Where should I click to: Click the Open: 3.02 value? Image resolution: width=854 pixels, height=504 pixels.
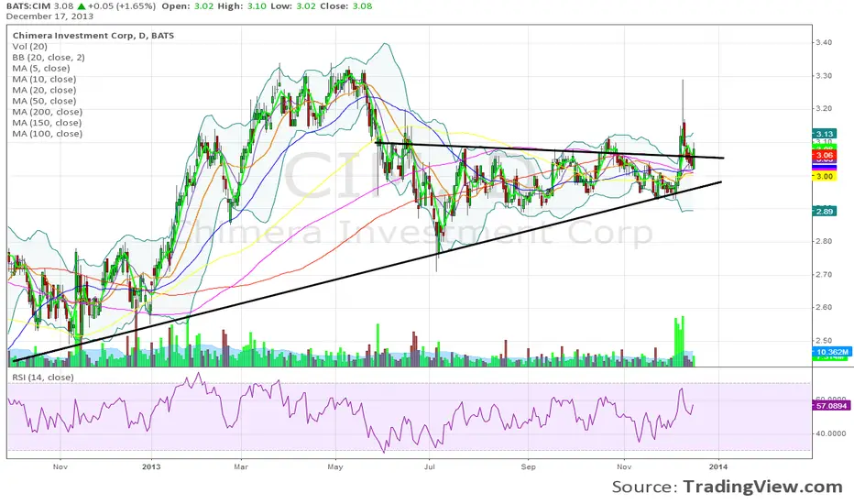coord(188,6)
